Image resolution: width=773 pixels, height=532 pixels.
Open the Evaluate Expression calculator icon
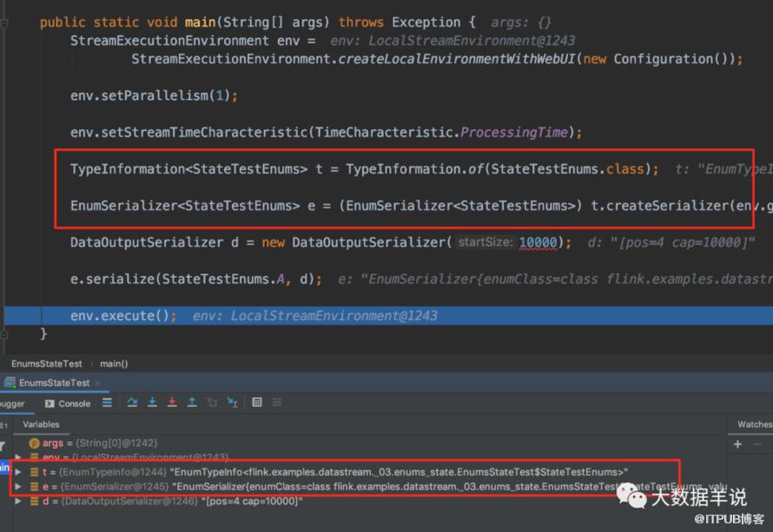pos(257,403)
